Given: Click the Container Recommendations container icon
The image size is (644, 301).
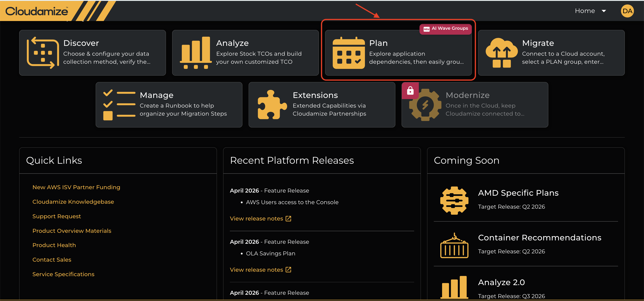Looking at the screenshot, I should pyautogui.click(x=454, y=245).
